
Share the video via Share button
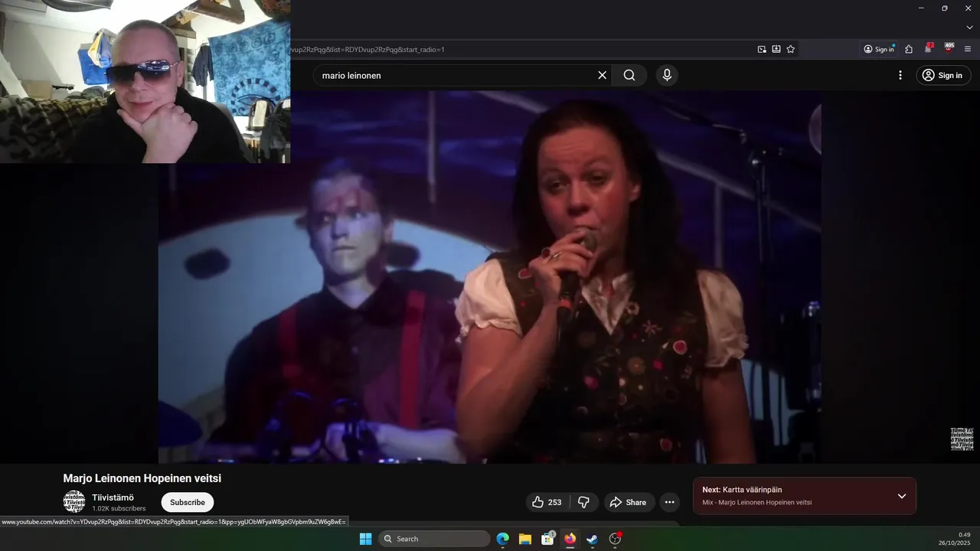(x=629, y=502)
